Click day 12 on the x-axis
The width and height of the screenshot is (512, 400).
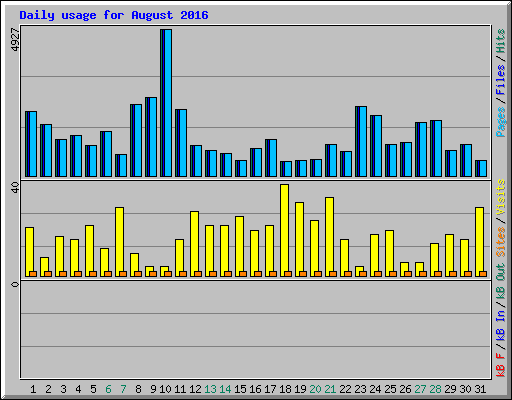195,389
